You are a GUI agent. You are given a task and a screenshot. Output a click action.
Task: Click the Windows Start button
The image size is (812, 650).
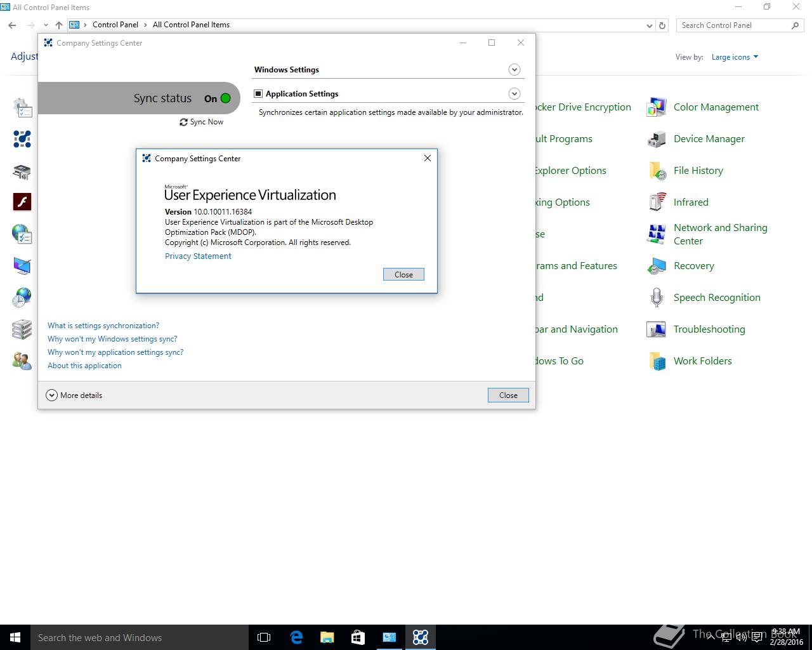coord(15,637)
